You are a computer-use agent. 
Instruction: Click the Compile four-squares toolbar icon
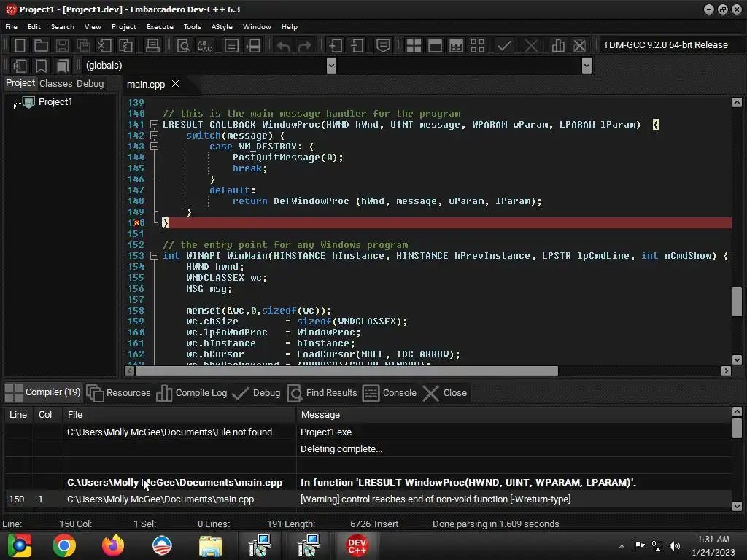414,46
